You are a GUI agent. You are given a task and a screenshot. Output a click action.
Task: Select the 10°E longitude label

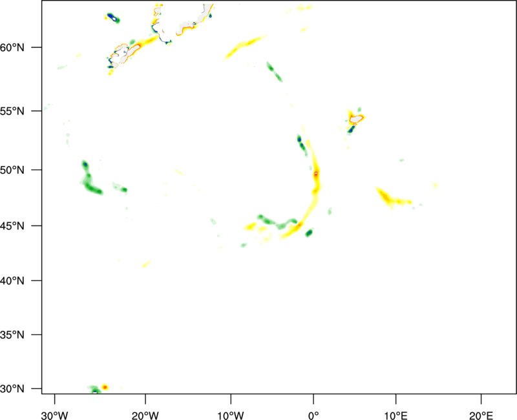pos(396,415)
